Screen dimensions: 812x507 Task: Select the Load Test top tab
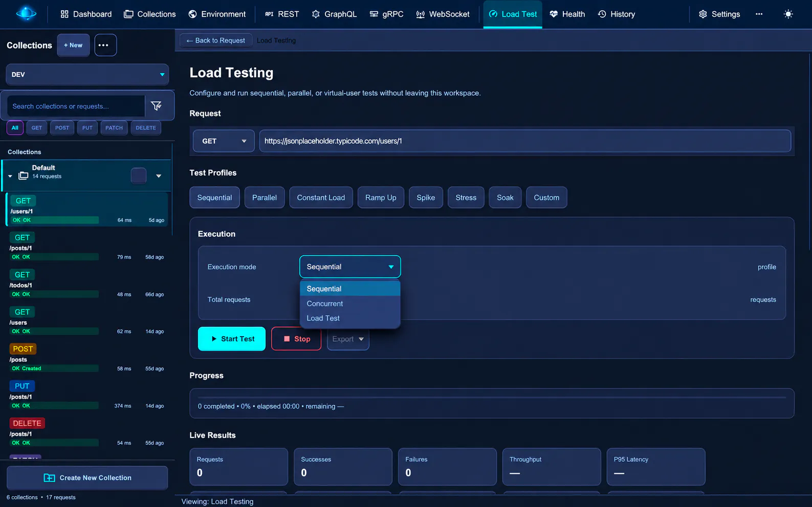(x=513, y=14)
